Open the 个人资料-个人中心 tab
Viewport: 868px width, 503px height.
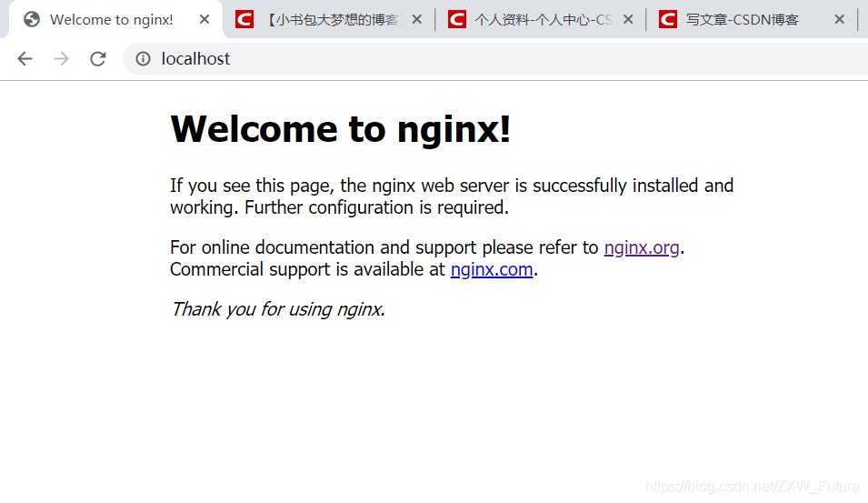(x=543, y=20)
